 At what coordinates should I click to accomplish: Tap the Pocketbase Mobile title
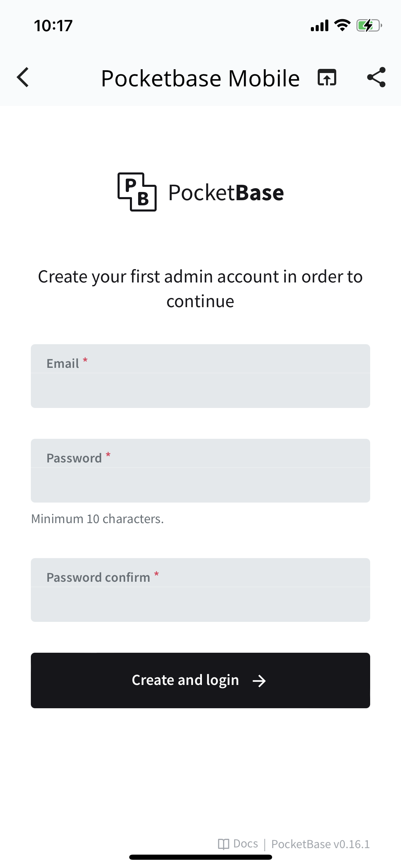200,78
